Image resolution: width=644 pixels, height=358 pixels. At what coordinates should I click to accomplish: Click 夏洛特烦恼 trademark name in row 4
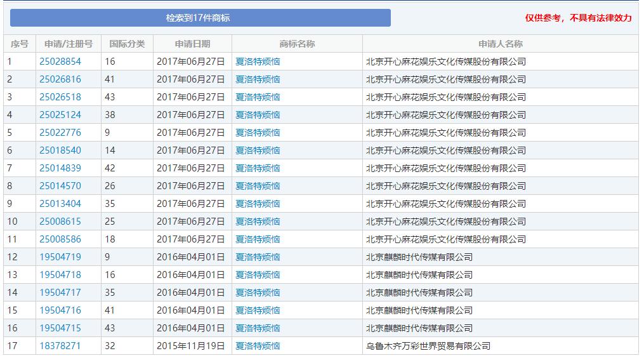(x=258, y=115)
